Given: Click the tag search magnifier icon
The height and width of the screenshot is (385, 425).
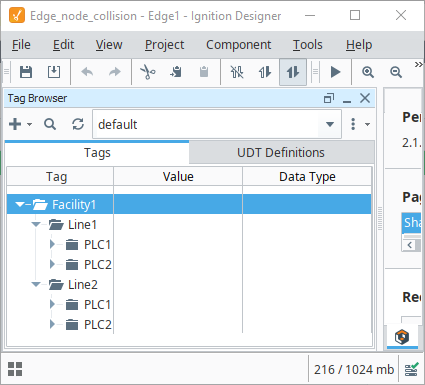Looking at the screenshot, I should coord(50,124).
